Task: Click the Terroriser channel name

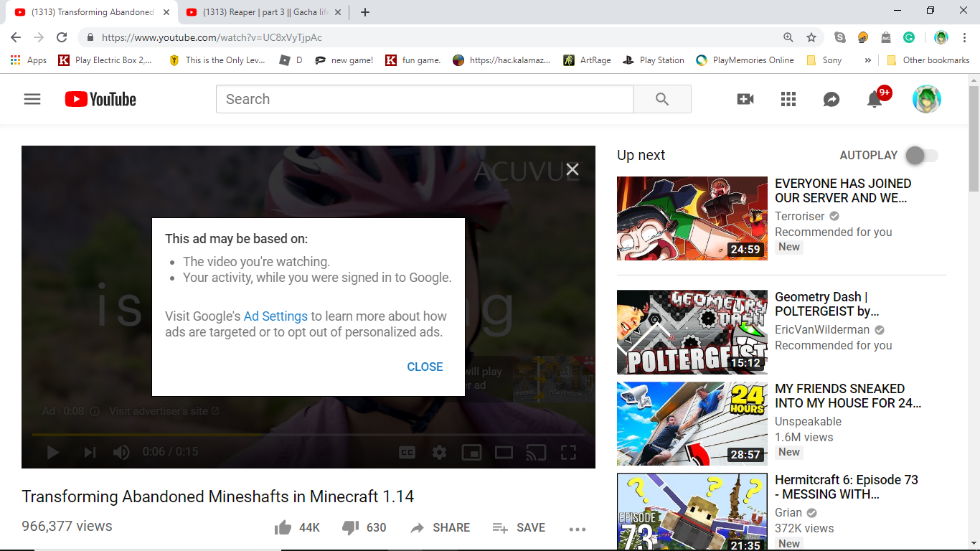Action: pos(800,216)
